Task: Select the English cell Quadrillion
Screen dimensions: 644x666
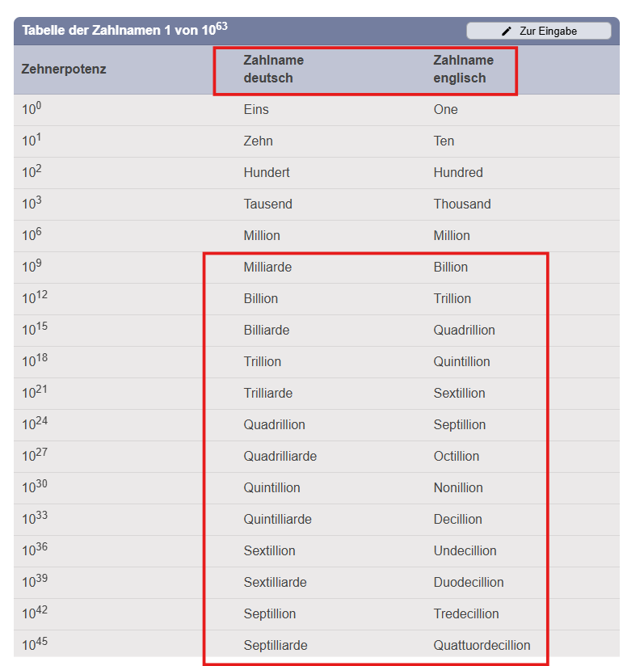Action: [464, 330]
